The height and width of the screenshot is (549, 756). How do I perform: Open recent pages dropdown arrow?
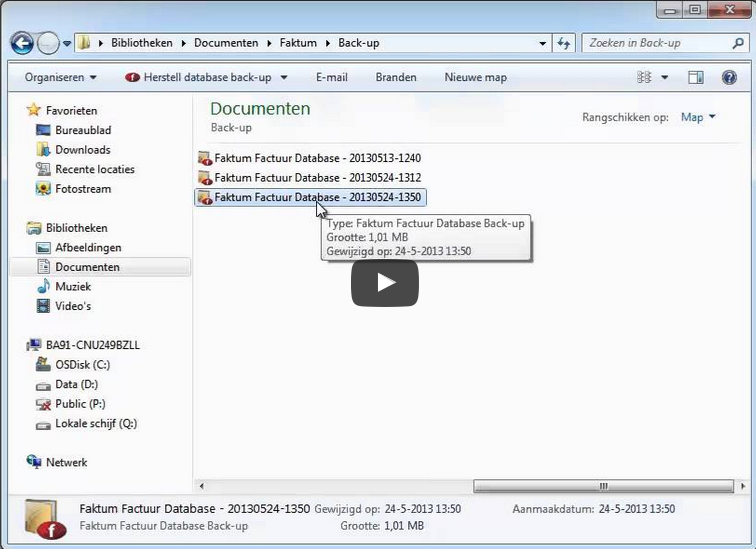(67, 43)
